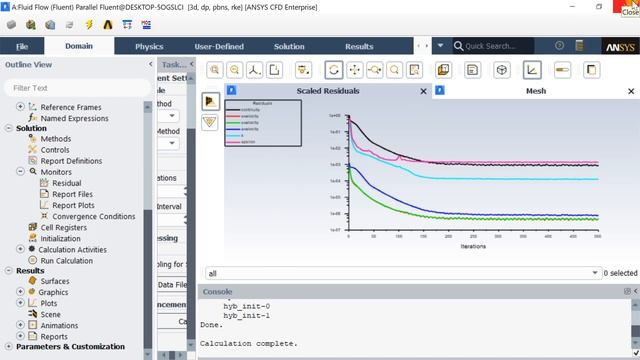This screenshot has height=360, width=640.
Task: Switch to the Physics ribbon tab
Action: tap(149, 47)
